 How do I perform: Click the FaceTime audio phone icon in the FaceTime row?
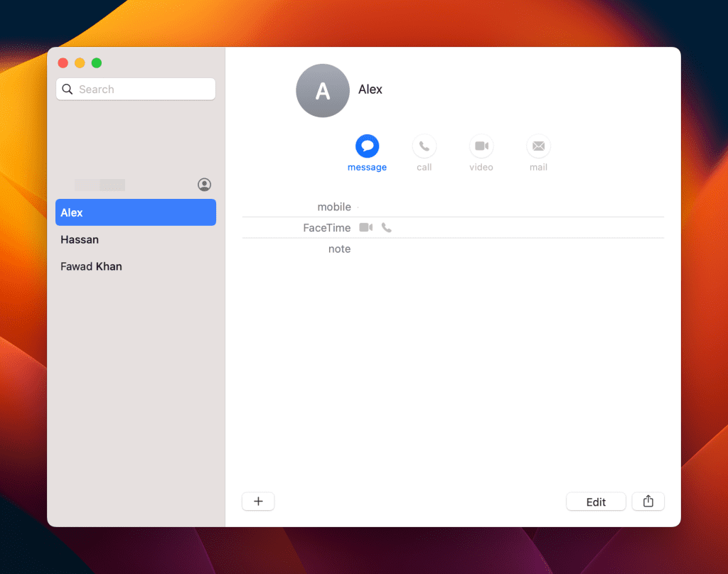386,227
